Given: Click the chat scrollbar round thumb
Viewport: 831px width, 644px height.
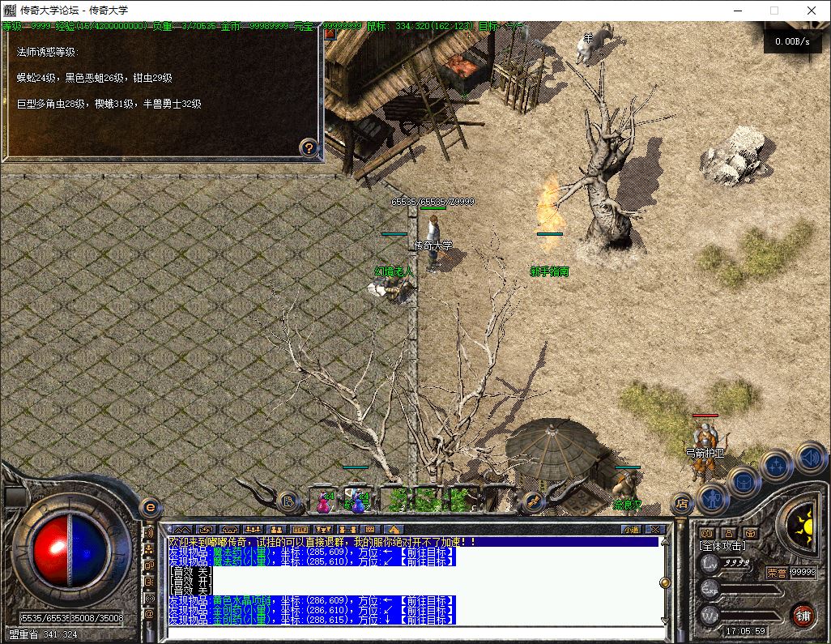Looking at the screenshot, I should click(665, 583).
